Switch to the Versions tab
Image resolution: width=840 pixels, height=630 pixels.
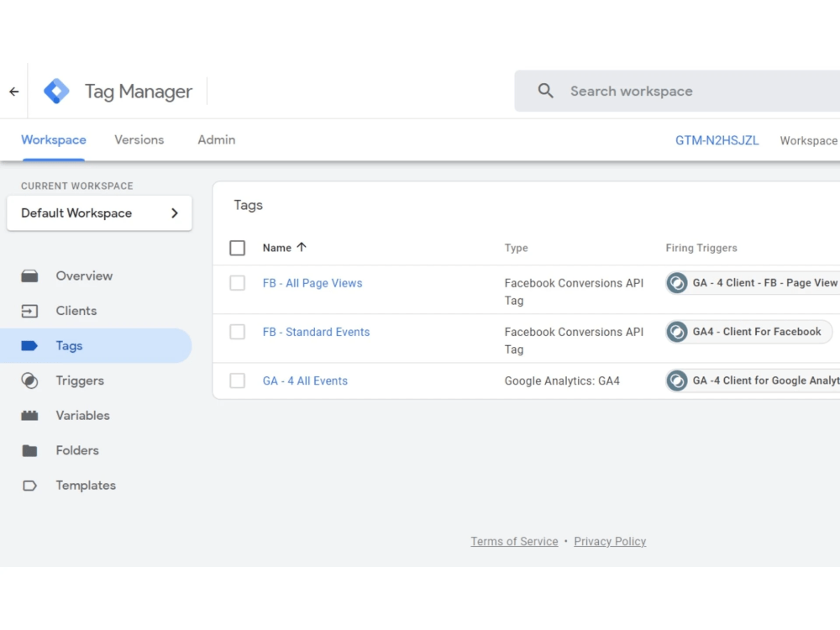[x=139, y=139]
